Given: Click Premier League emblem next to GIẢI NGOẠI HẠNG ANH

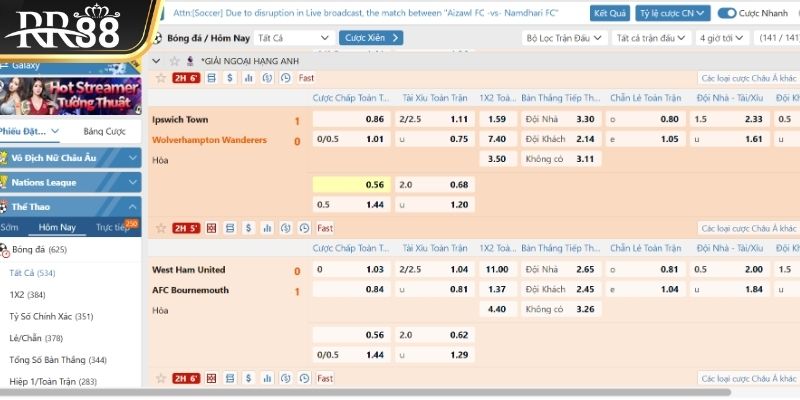Looking at the screenshot, I should click(190, 61).
